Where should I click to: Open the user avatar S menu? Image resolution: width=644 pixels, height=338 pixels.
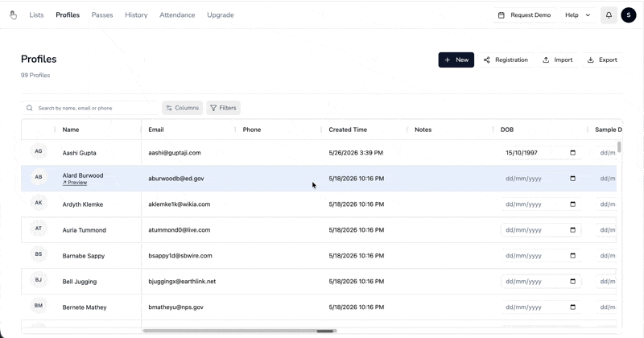(x=629, y=15)
